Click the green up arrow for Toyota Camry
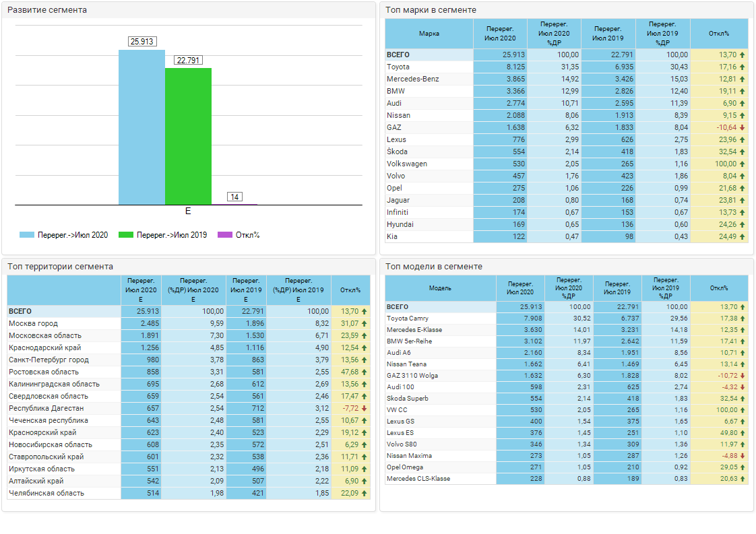 click(742, 319)
